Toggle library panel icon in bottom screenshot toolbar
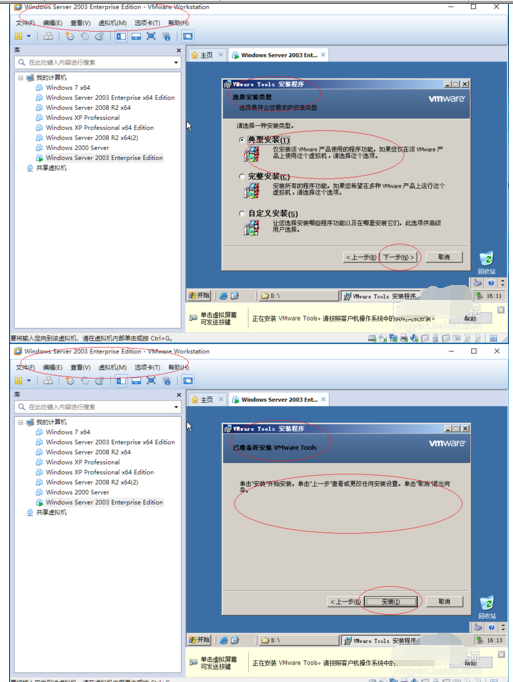Screen dimensions: 513x682 click(121, 381)
